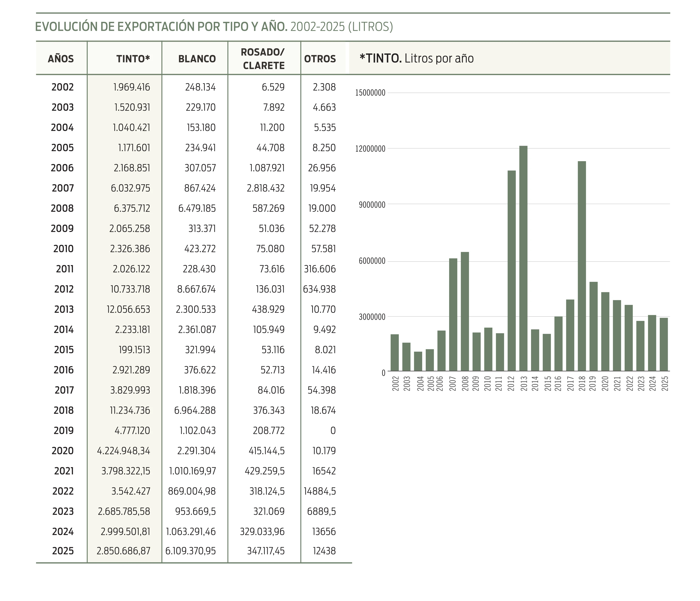Click the 2025 bar in chart
Image resolution: width=700 pixels, height=601 pixels.
click(663, 344)
